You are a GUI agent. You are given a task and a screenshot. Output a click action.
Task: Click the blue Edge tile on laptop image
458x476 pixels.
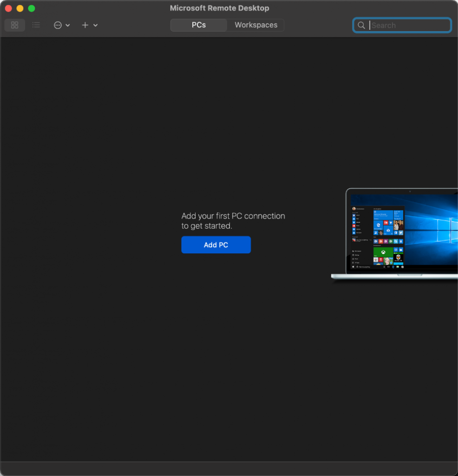pos(378,225)
